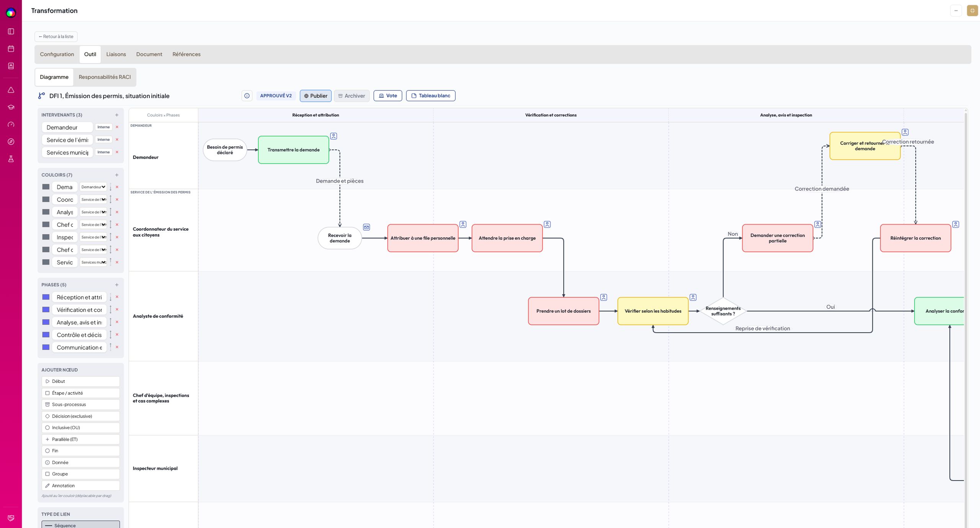This screenshot has height=528, width=980.
Task: Add a new intervenant with the plus icon
Action: tap(117, 115)
